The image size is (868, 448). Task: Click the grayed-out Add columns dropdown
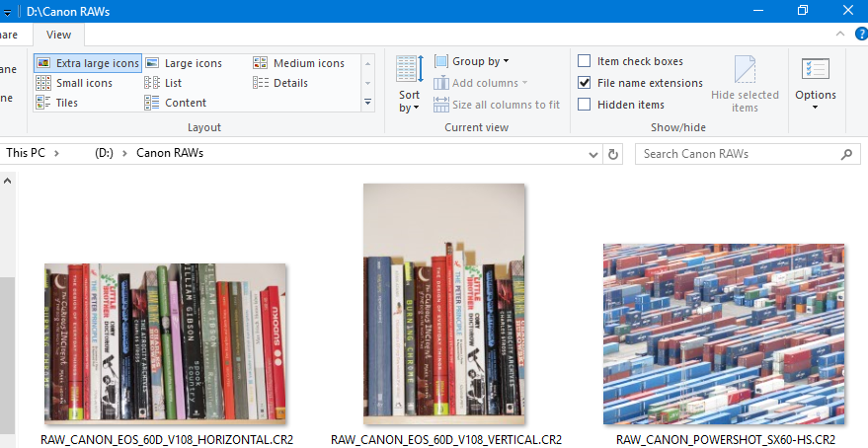(481, 83)
